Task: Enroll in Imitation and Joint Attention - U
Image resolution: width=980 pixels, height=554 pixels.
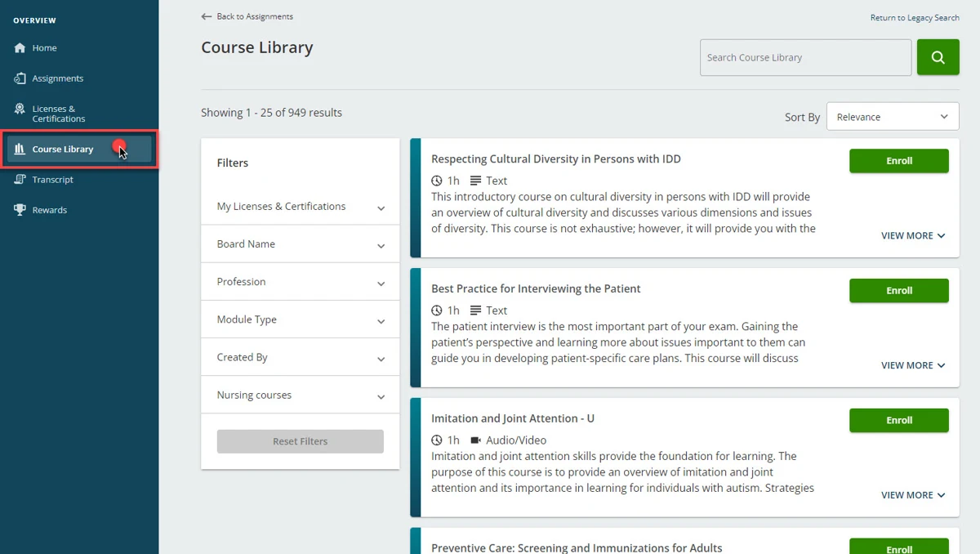Action: coord(899,421)
